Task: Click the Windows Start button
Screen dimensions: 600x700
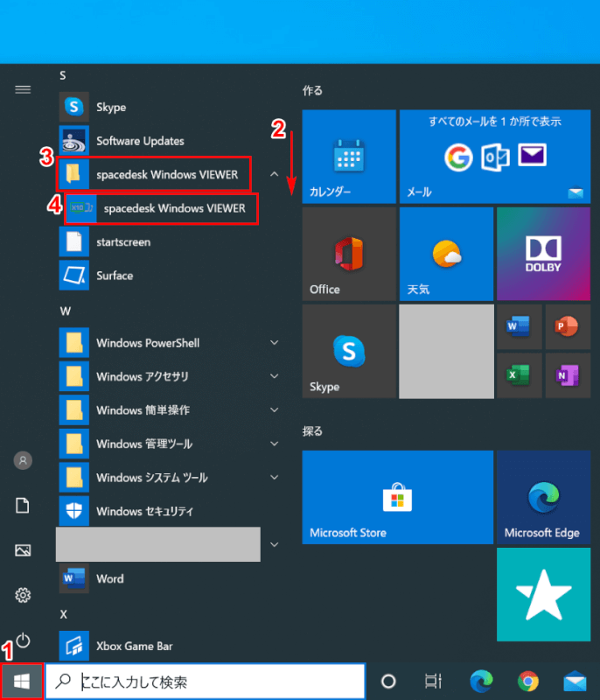Action: click(21, 682)
